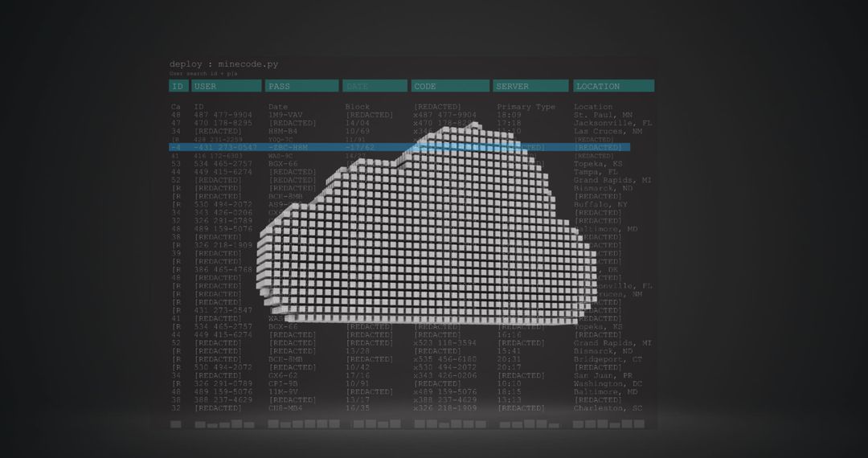This screenshot has height=458, width=868.
Task: Open the LOCATION column header
Action: pyautogui.click(x=613, y=86)
